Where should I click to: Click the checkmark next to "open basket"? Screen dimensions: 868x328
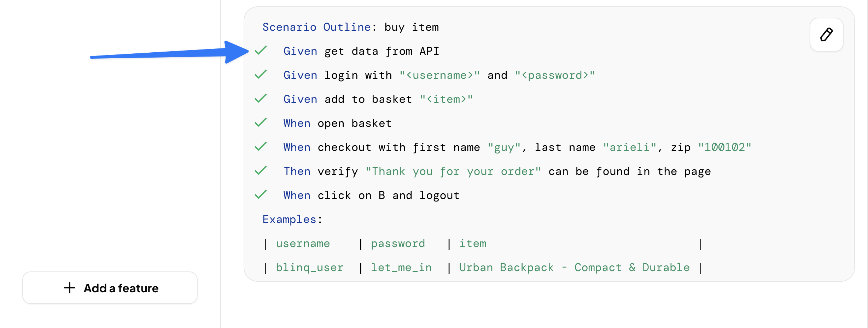click(261, 123)
